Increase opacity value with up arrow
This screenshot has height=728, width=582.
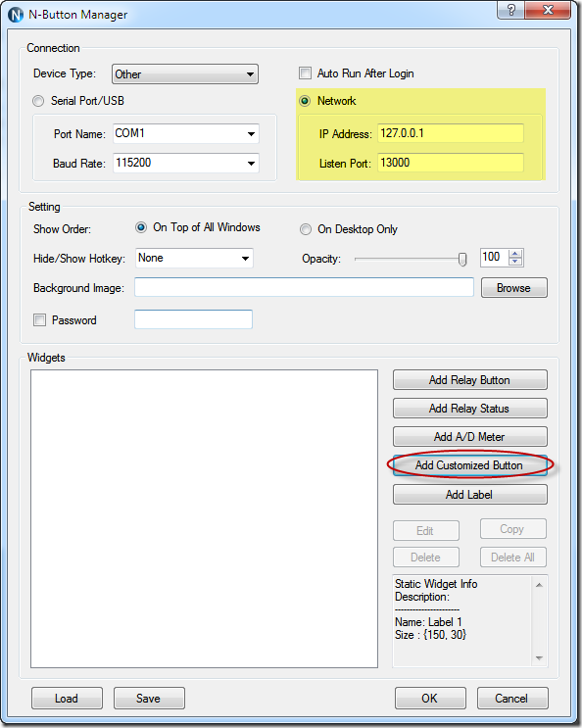(x=515, y=254)
